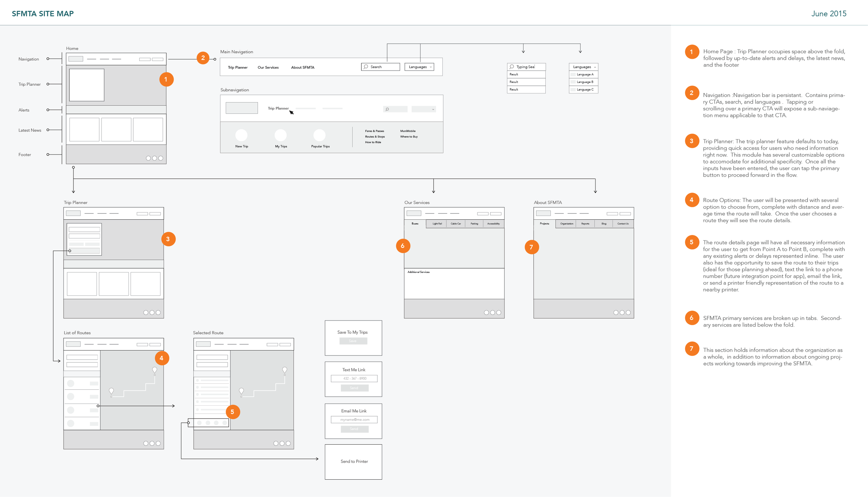Click the flag box beside Language B
Viewport: 868px width, 497px height.
[573, 82]
